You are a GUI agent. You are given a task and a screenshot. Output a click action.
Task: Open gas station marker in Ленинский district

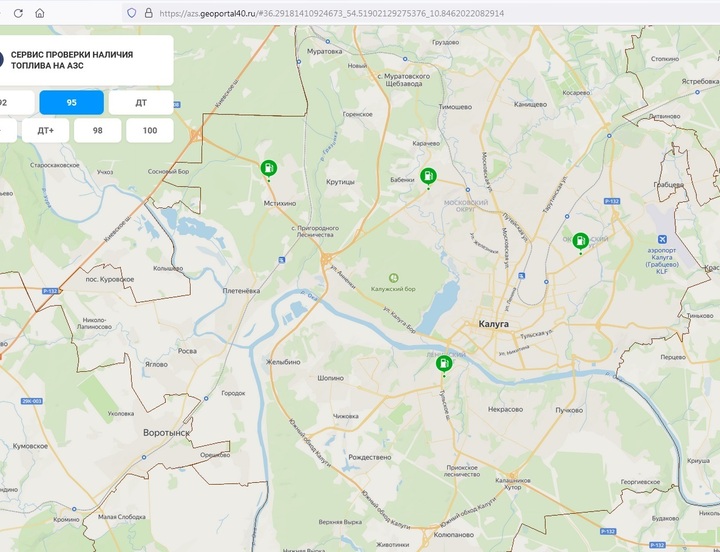pyautogui.click(x=444, y=364)
